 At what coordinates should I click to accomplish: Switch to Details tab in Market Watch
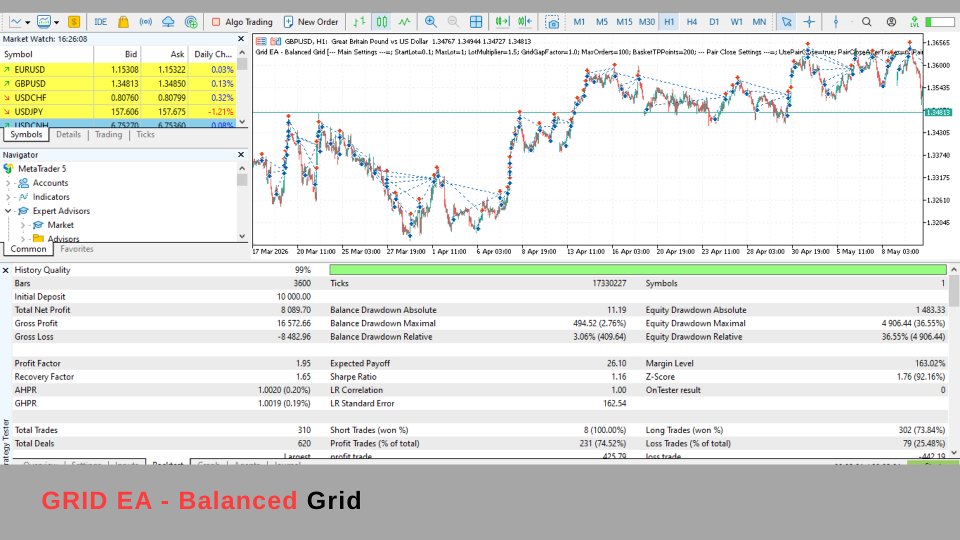click(69, 135)
